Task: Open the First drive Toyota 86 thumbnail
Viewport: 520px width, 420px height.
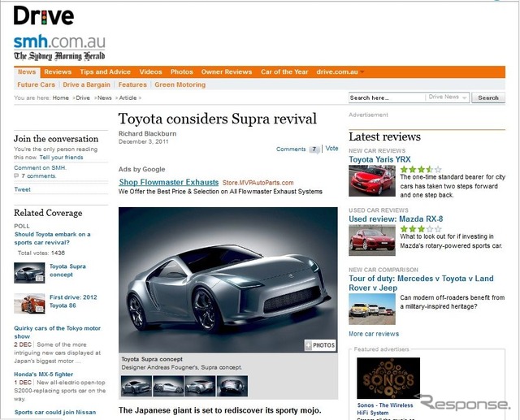Action: [x=29, y=303]
